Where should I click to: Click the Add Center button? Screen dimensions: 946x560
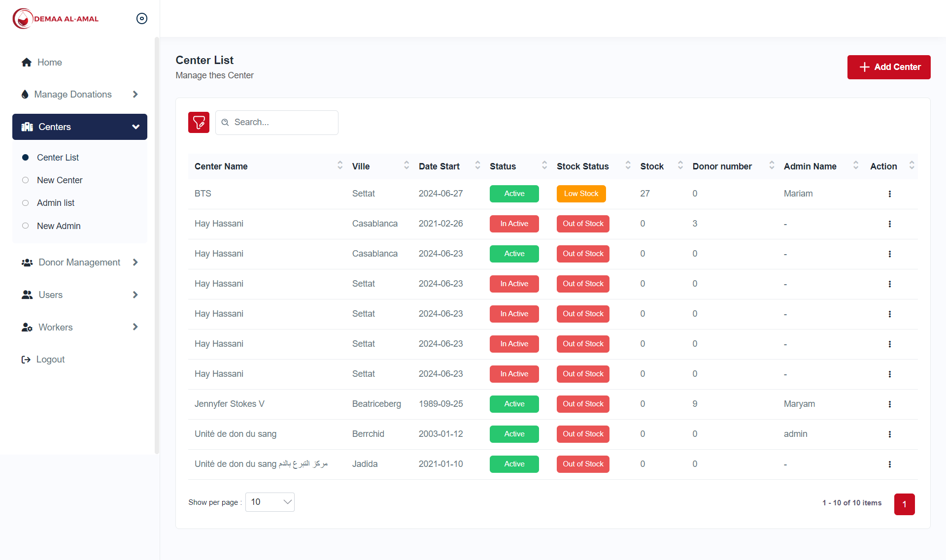click(889, 67)
